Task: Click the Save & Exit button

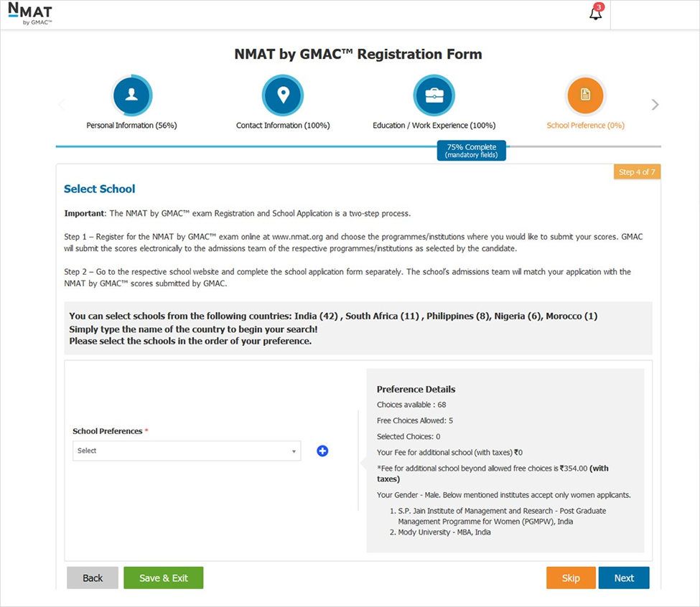Action: [164, 578]
